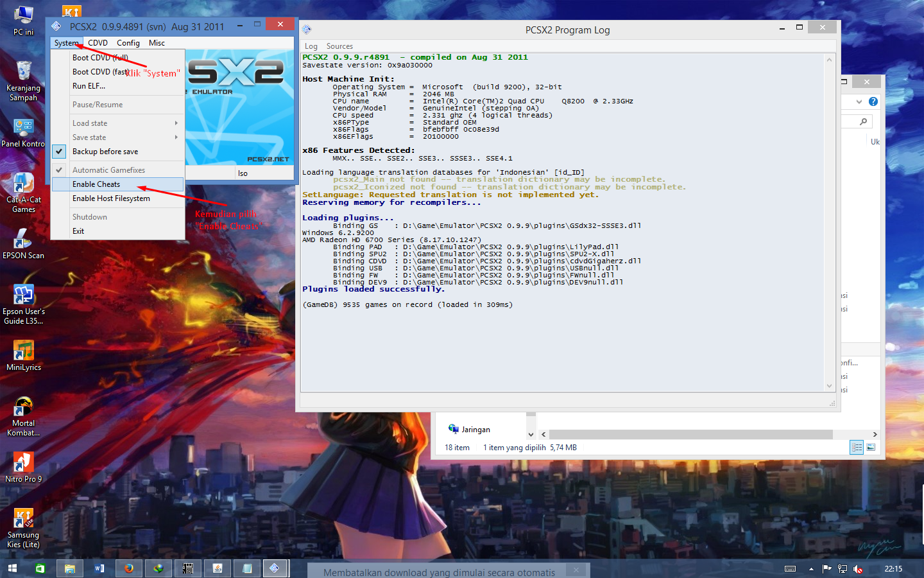Click Program Log scrollbar up arrow
This screenshot has height=578, width=924.
pyautogui.click(x=829, y=60)
